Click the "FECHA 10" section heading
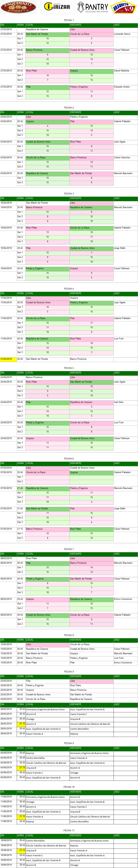 (x=69, y=787)
